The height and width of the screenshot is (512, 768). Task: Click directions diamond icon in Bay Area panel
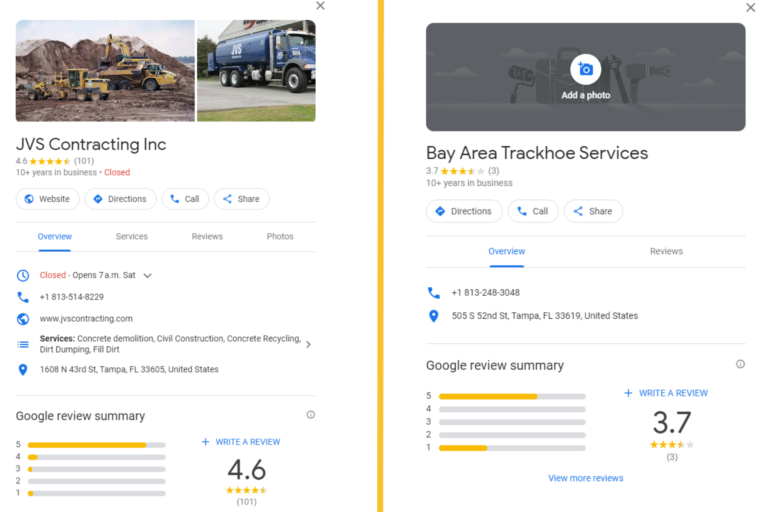tap(440, 211)
